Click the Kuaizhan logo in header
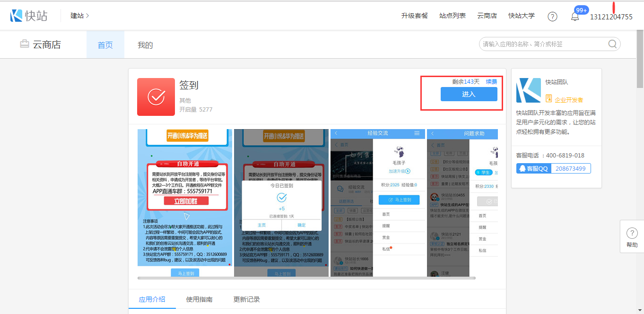 pos(29,16)
